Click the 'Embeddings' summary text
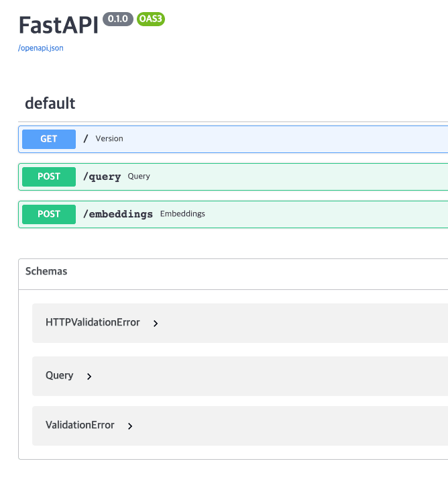The image size is (448, 494). click(182, 214)
